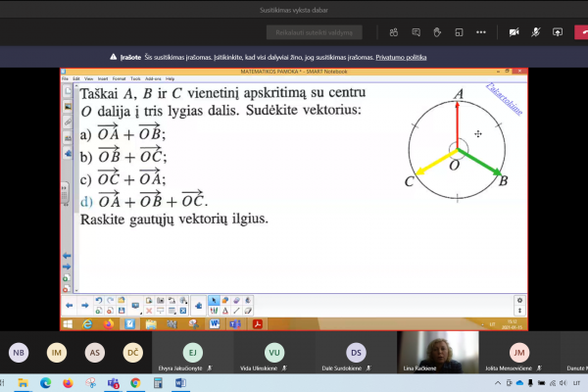Open the Privatumo politika link

[x=401, y=58]
